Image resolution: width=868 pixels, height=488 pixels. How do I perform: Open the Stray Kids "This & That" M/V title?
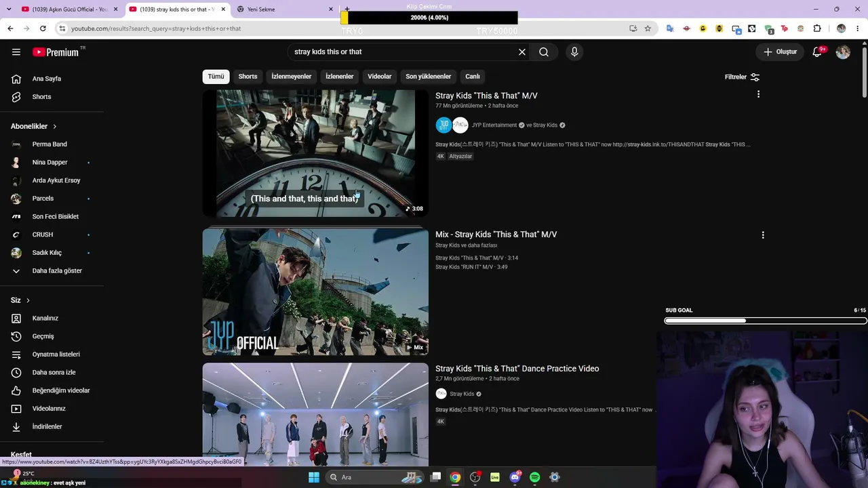486,96
